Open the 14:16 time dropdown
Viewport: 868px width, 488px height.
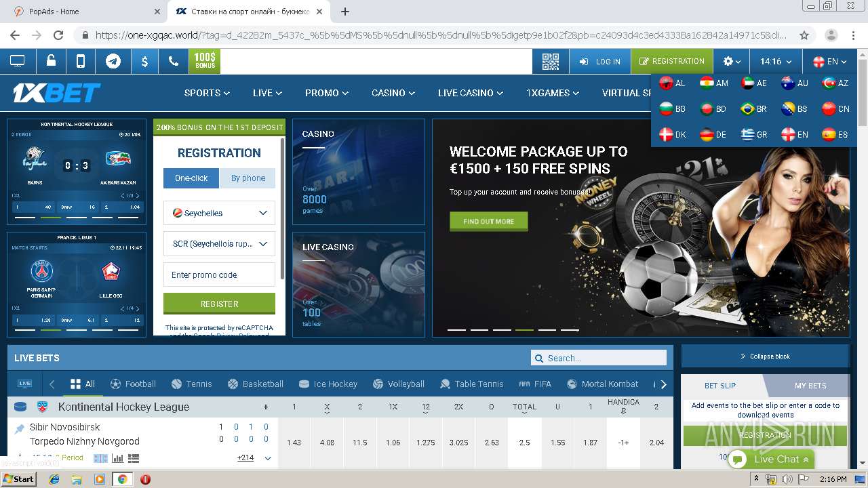(x=776, y=61)
